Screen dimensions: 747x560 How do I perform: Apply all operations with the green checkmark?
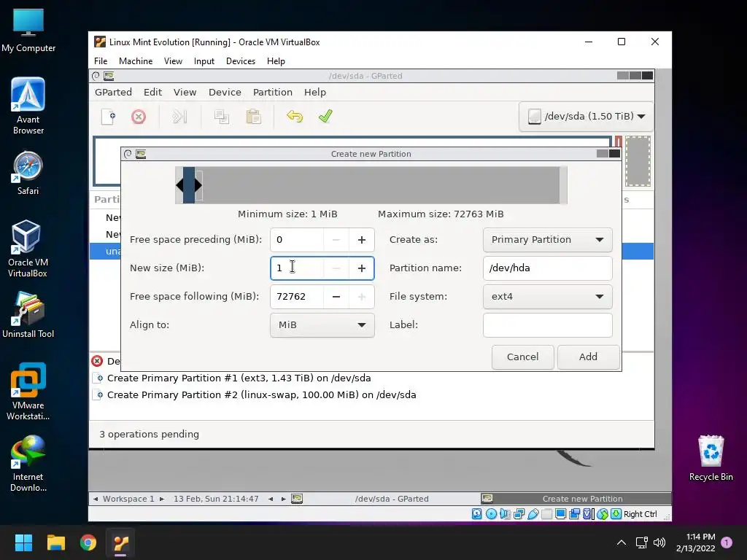pyautogui.click(x=325, y=117)
